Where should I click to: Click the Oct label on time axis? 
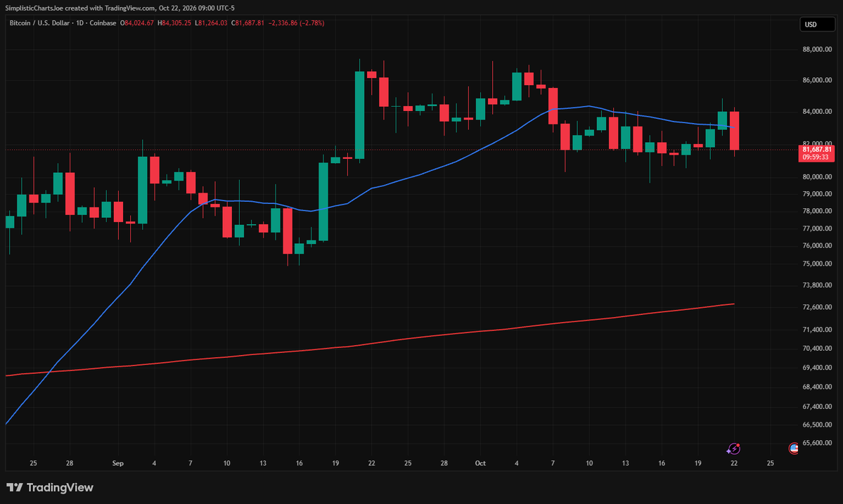[x=480, y=463]
